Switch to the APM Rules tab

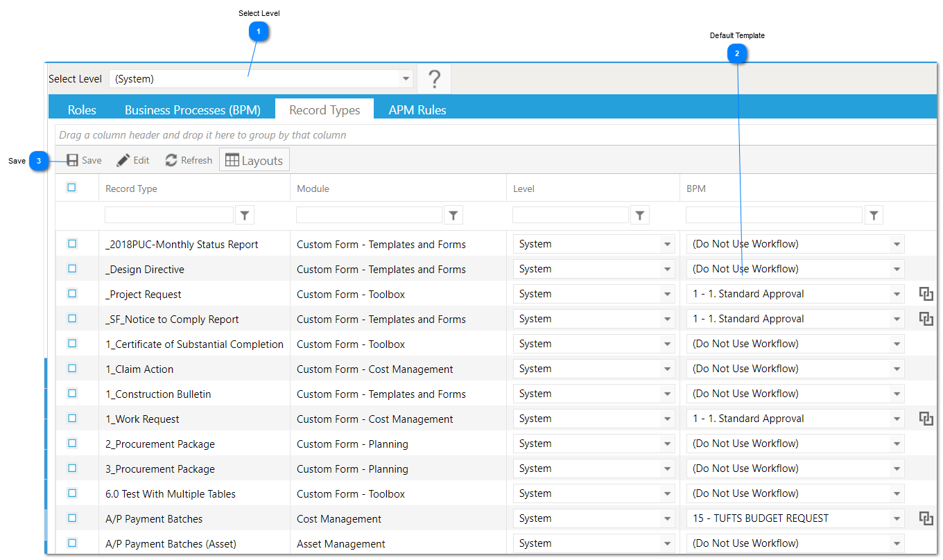tap(417, 110)
